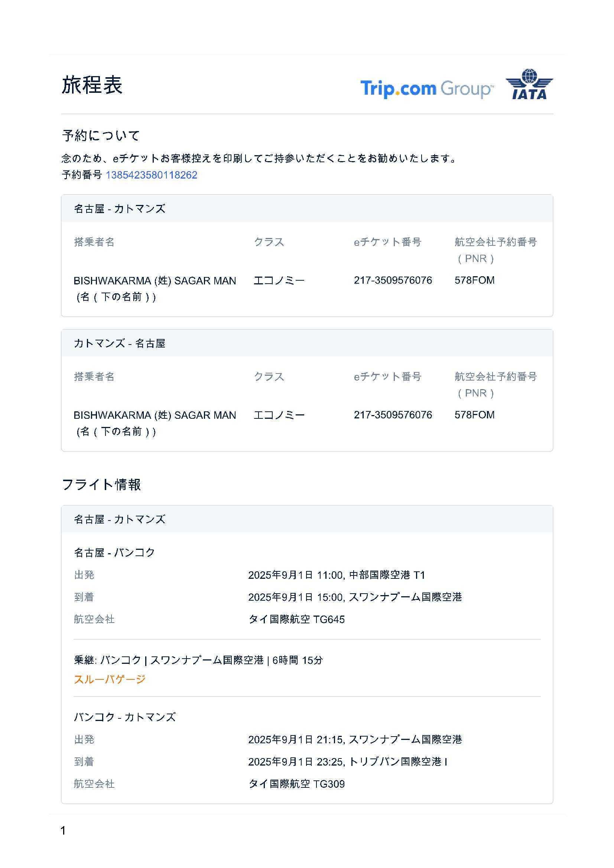Click the 念のため eチケット printing notice

pos(260,159)
